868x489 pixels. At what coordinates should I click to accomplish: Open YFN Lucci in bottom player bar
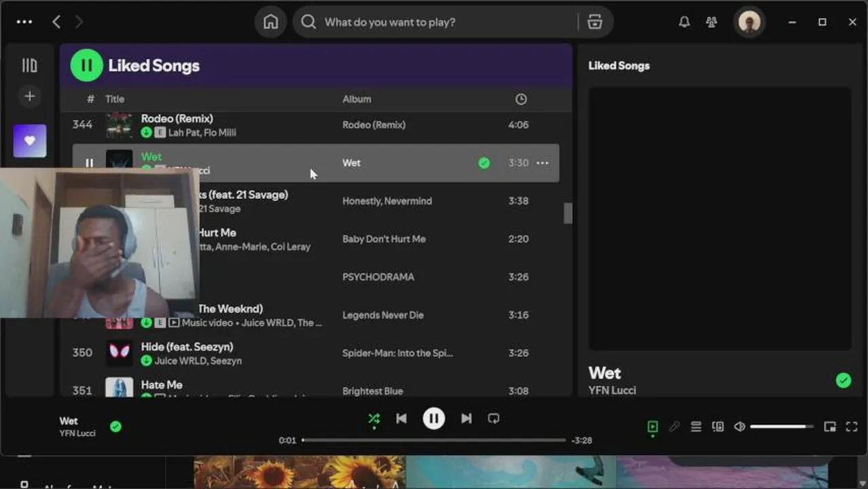click(77, 433)
